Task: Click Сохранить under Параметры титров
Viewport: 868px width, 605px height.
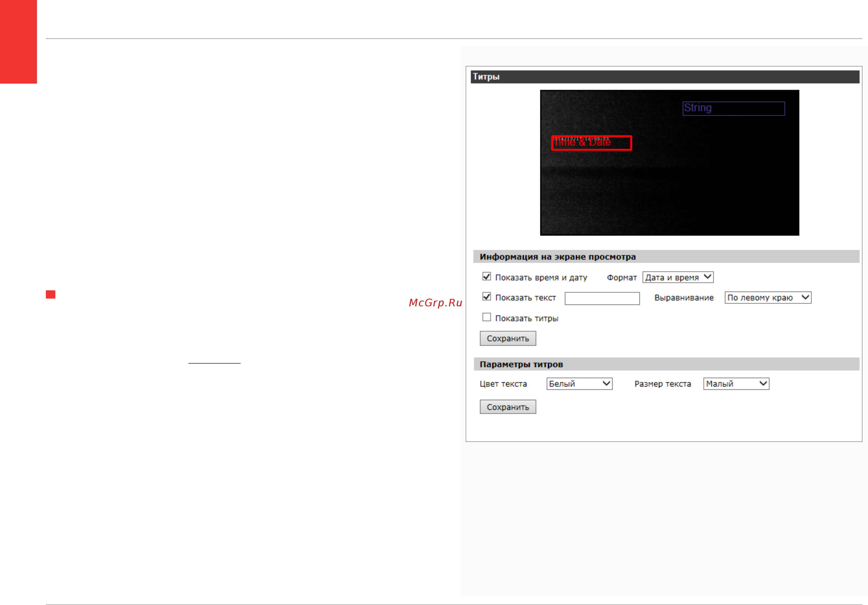Action: click(508, 406)
